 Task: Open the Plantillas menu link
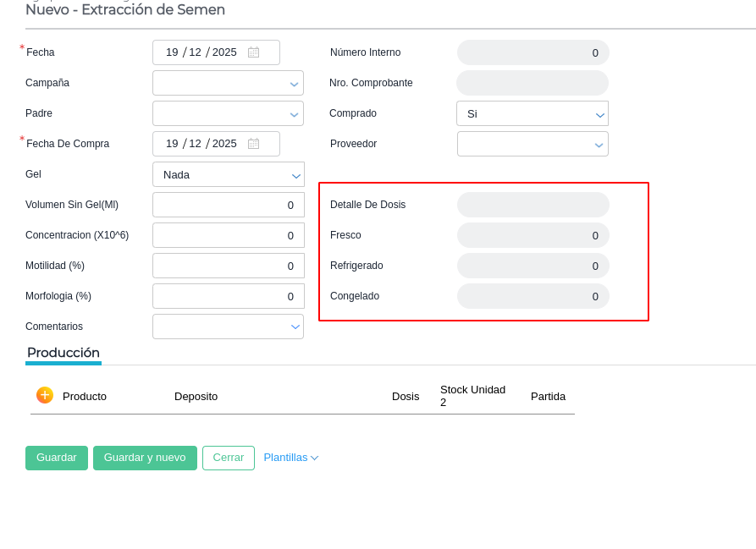(x=290, y=458)
